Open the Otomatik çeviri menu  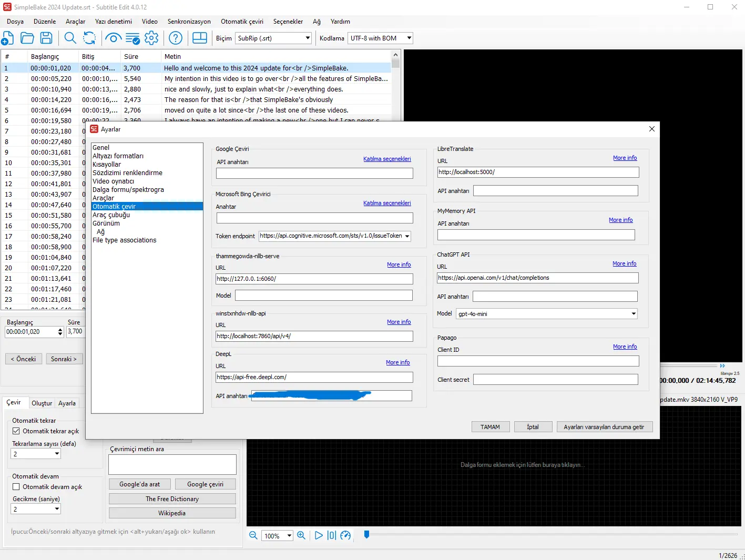(x=242, y=22)
